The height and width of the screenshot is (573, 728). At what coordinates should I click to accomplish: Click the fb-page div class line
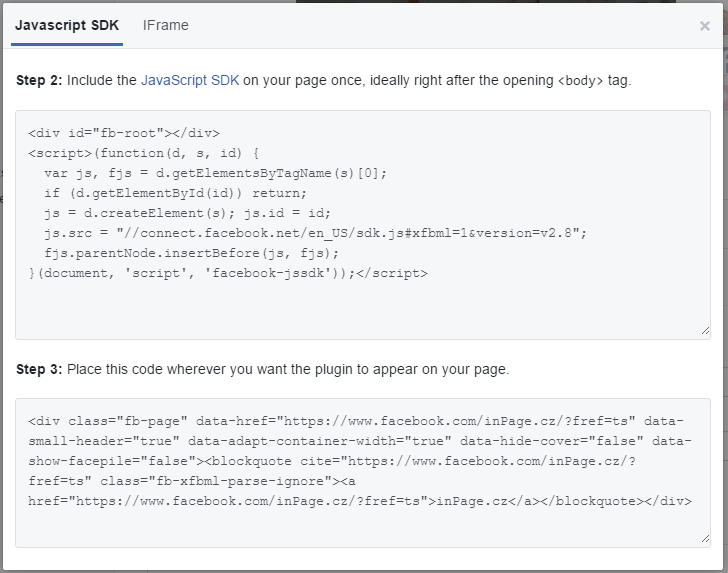[356, 421]
